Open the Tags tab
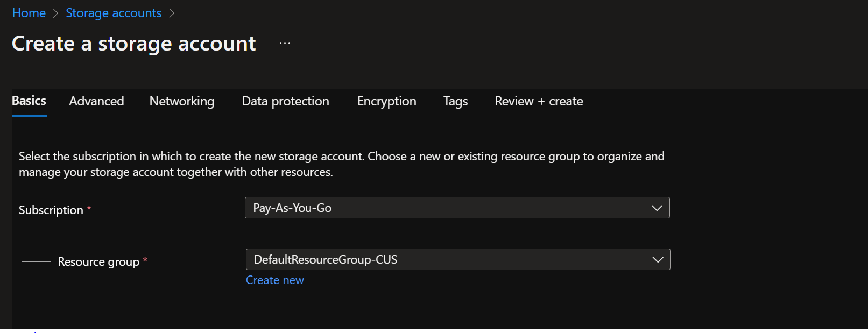868x333 pixels. click(455, 101)
